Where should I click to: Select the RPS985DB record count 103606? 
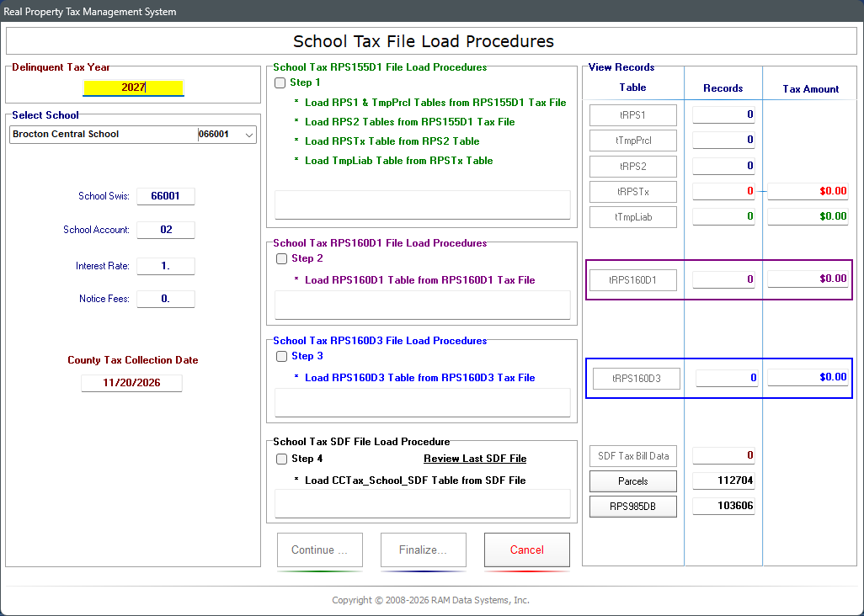pos(723,506)
